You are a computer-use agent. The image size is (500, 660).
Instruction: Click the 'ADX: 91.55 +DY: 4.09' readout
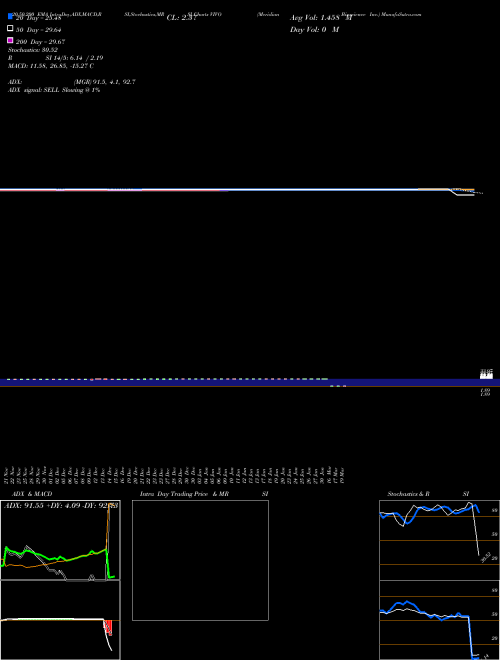click(61, 506)
